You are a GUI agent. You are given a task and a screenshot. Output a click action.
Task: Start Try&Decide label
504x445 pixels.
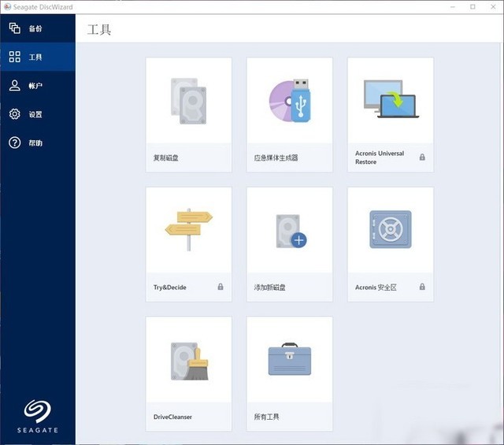click(170, 287)
